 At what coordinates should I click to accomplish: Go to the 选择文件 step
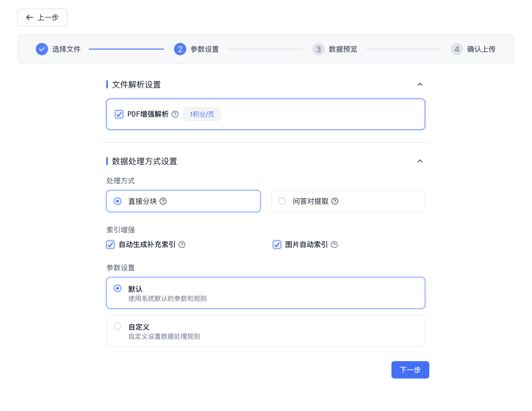pyautogui.click(x=66, y=49)
